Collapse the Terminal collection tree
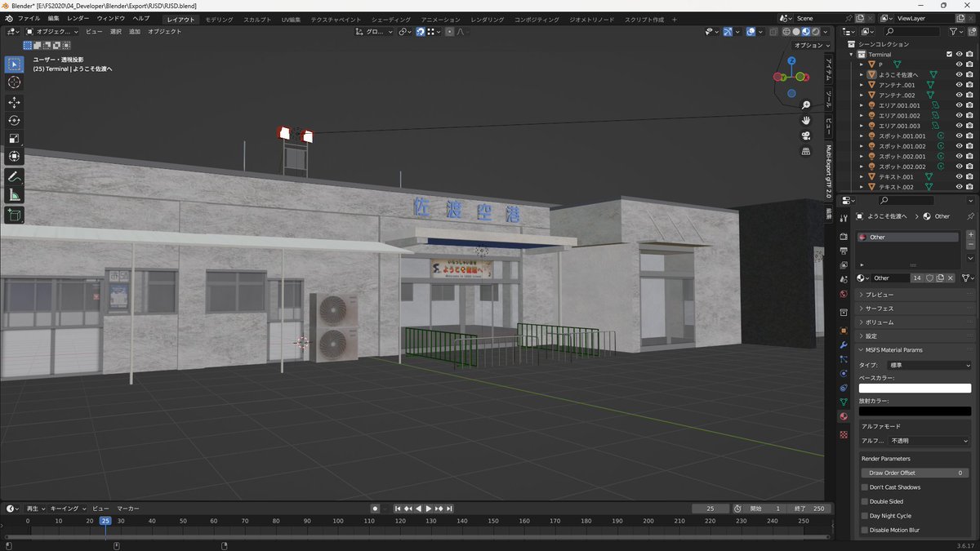Viewport: 980px width, 551px height. click(x=852, y=55)
